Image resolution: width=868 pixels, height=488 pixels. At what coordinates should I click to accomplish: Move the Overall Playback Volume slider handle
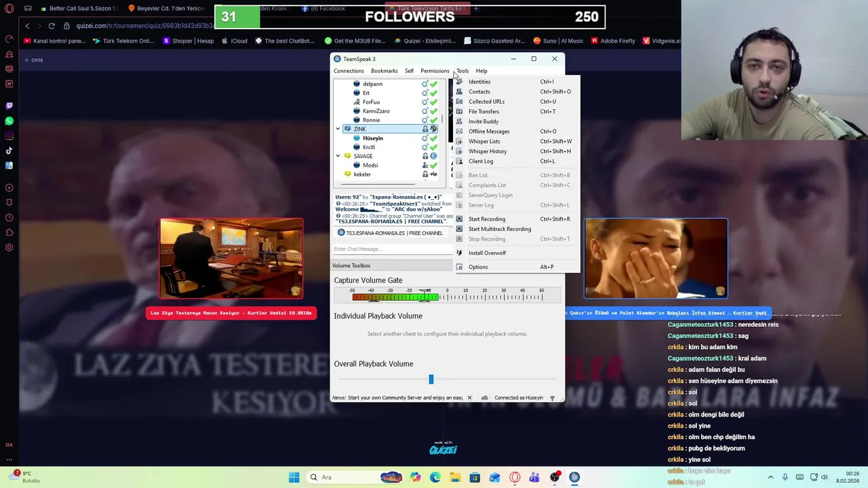(x=431, y=380)
